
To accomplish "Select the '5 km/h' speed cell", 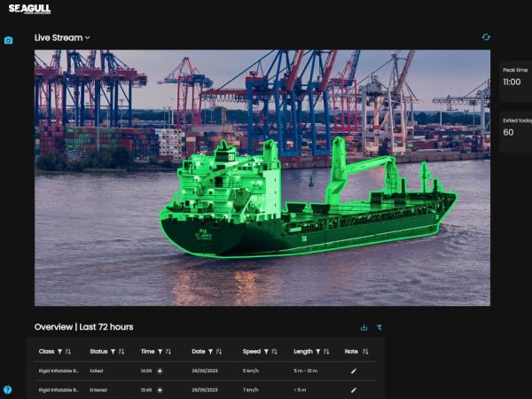I will point(251,371).
